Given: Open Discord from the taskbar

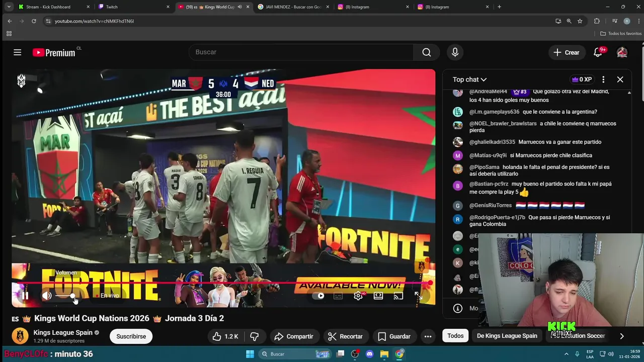Looking at the screenshot, I should pos(370,354).
